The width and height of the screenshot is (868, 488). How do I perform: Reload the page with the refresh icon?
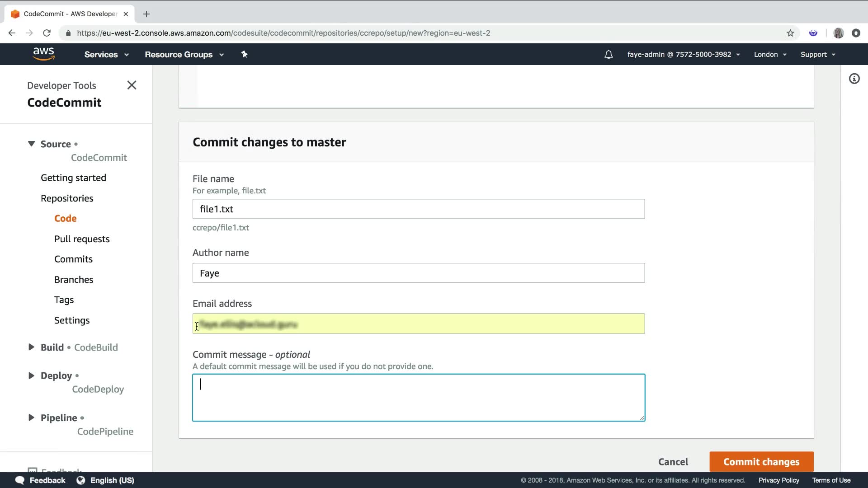pos(47,33)
